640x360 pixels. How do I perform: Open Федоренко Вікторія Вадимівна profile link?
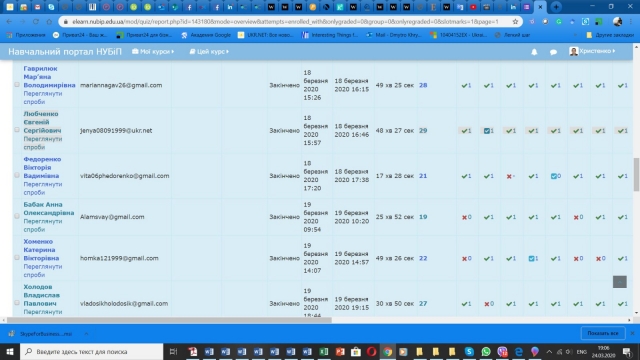42,167
